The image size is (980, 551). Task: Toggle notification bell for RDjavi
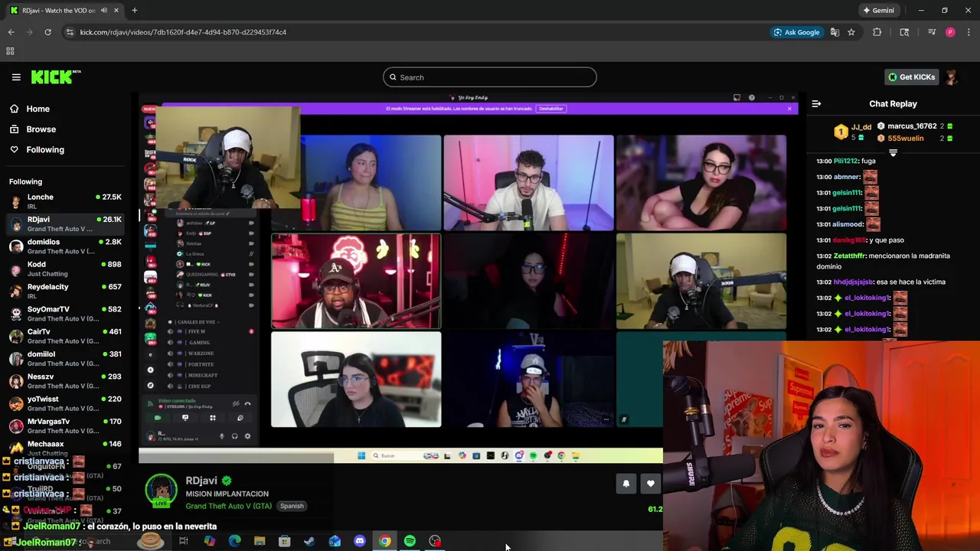(626, 484)
